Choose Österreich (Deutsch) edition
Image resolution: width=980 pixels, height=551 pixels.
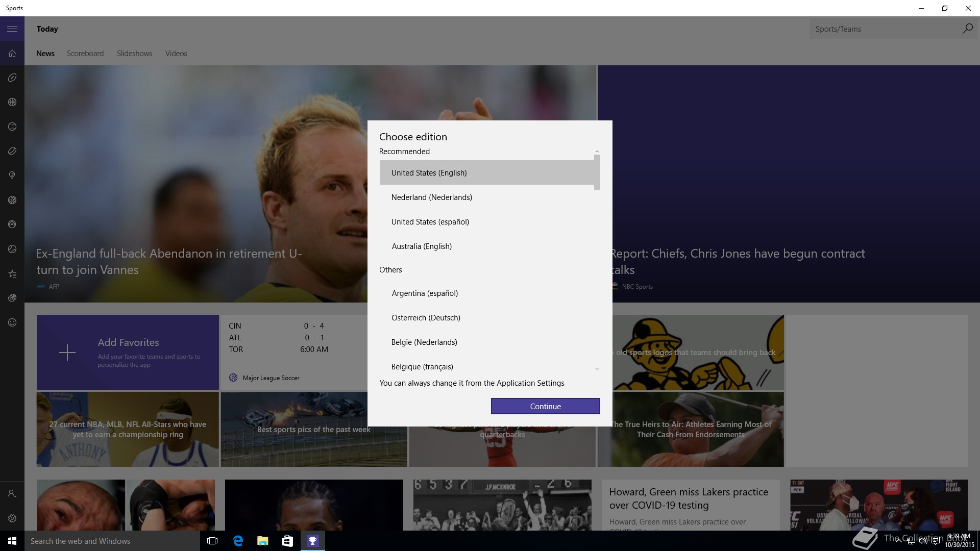coord(487,317)
